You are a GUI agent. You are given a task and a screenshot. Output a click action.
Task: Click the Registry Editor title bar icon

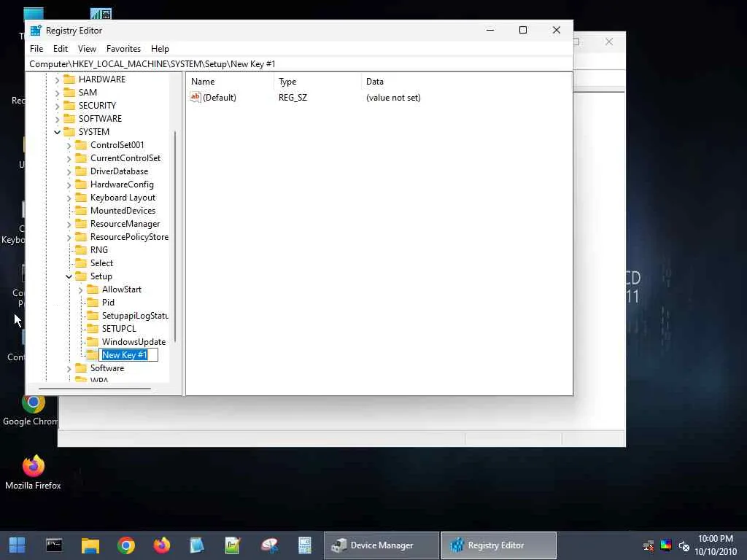[x=36, y=31]
